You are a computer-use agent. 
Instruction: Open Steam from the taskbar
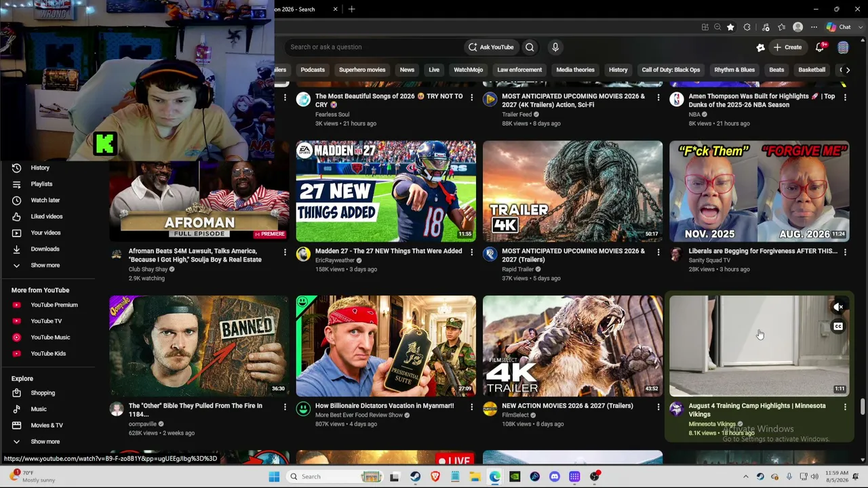tap(415, 476)
